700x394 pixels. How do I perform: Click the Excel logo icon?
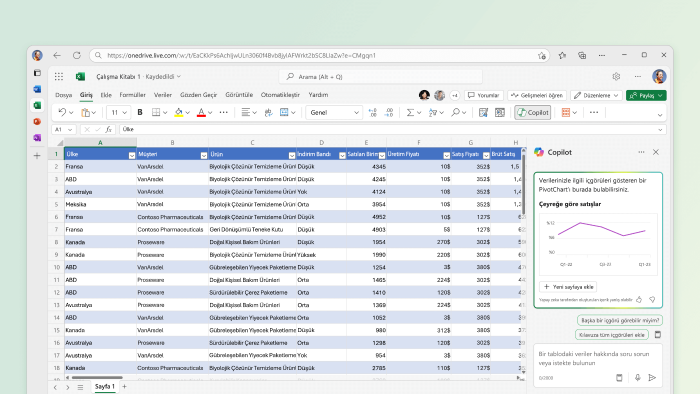[x=80, y=77]
